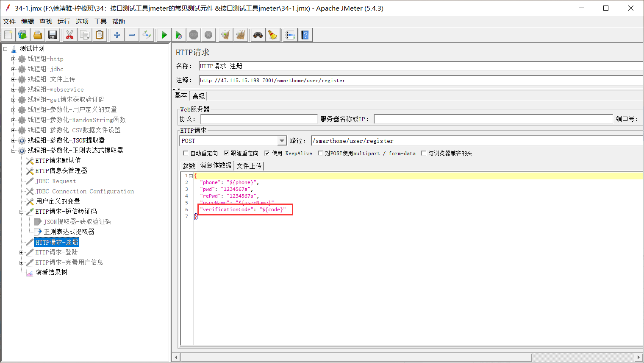Expand the 线程组-webservice node
The image size is (644, 363).
(13, 89)
